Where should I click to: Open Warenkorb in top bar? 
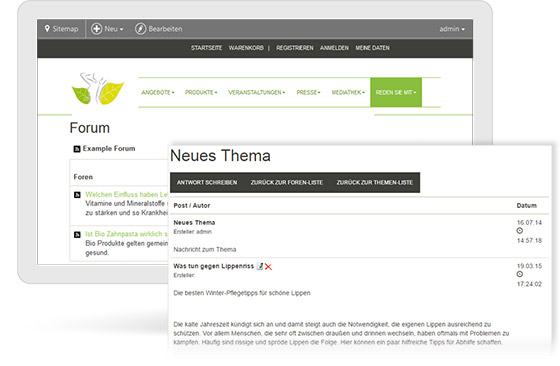(x=246, y=48)
